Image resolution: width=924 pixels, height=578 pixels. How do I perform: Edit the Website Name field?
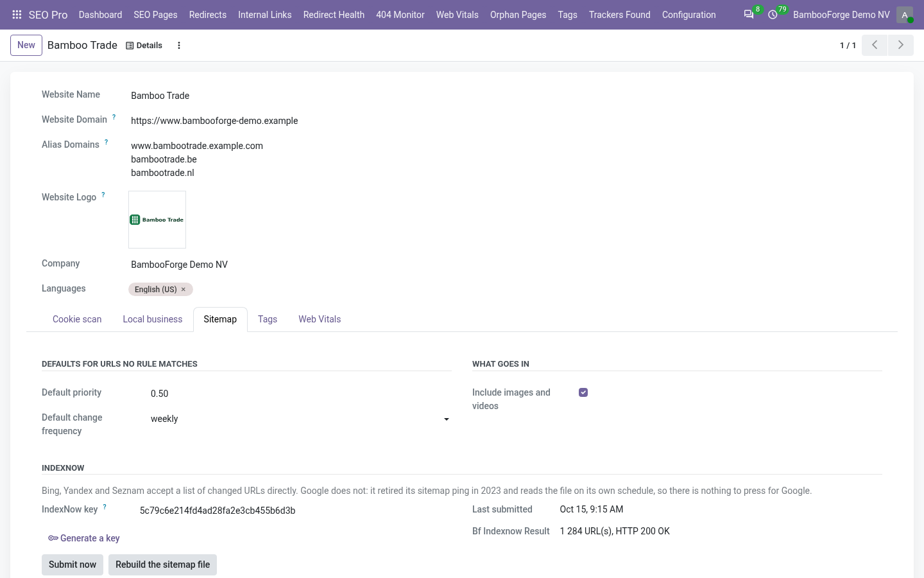pyautogui.click(x=290, y=96)
